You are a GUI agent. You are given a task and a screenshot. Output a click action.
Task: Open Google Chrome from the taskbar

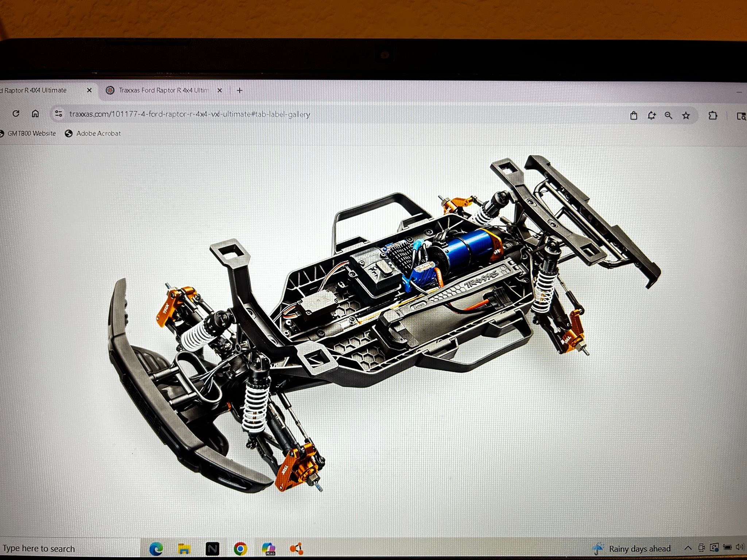tap(240, 549)
